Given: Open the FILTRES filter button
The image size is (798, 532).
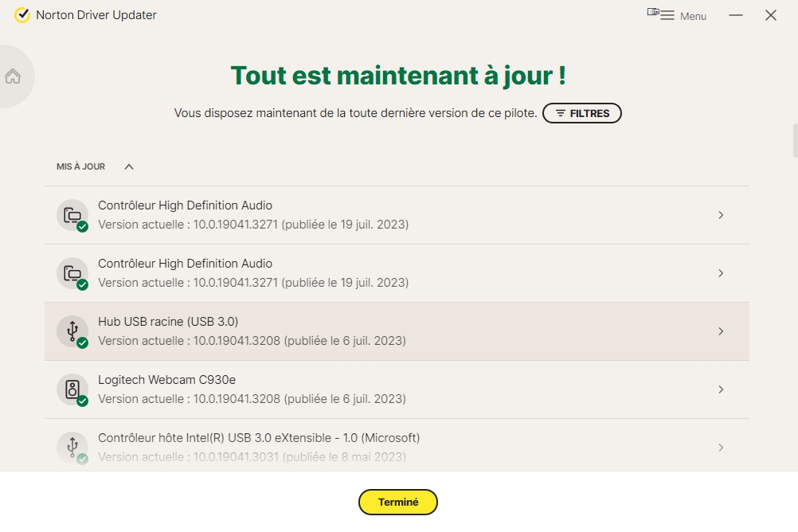Looking at the screenshot, I should tap(581, 113).
